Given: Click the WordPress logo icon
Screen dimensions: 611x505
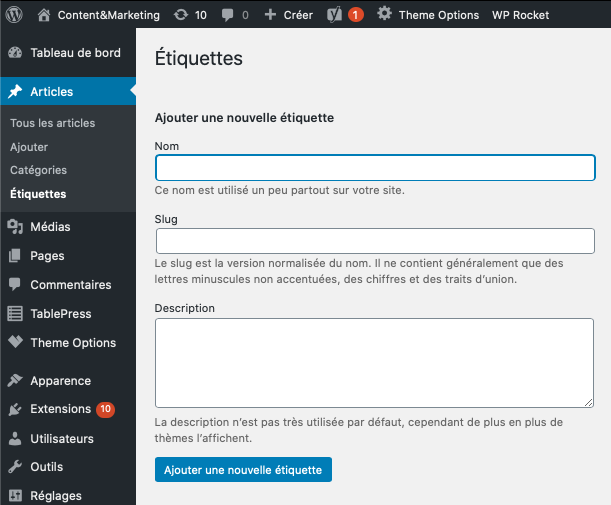Looking at the screenshot, I should (14, 15).
